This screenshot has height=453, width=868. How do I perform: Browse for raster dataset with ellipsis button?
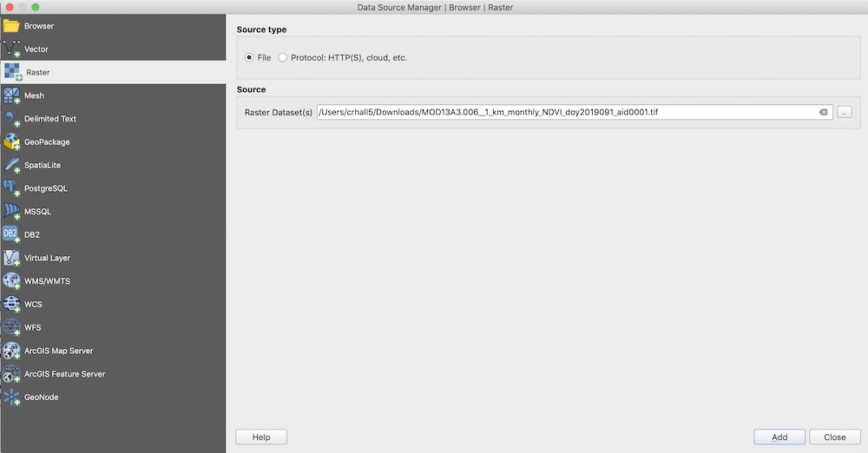845,112
